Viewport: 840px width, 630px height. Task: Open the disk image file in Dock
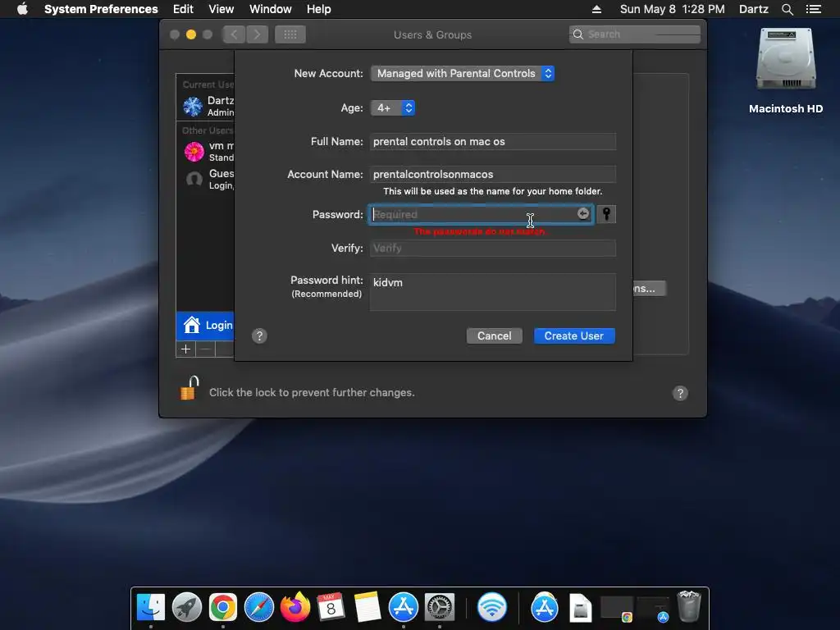point(580,608)
